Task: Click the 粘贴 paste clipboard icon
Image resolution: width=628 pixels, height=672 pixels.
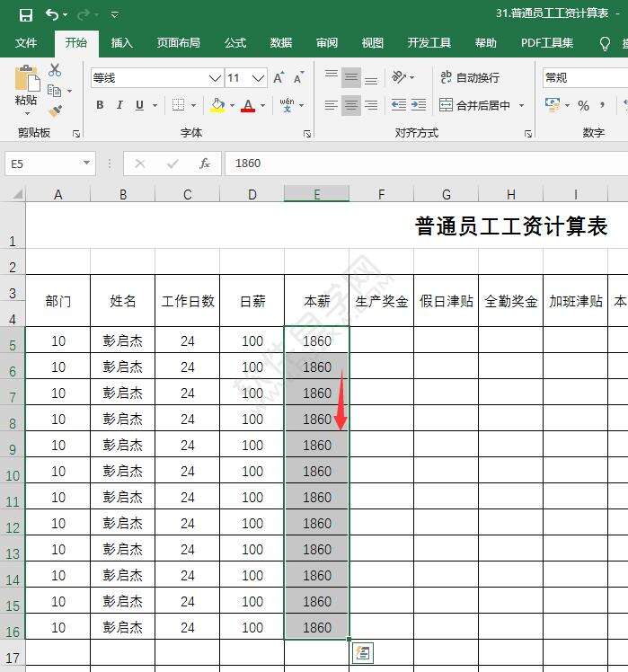Action: coord(27,79)
